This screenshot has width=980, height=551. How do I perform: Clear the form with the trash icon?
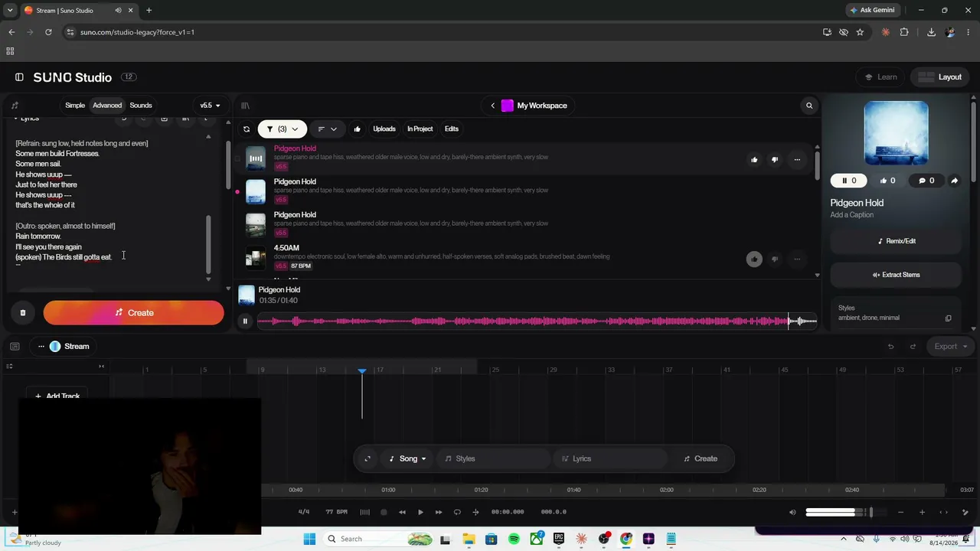click(23, 313)
